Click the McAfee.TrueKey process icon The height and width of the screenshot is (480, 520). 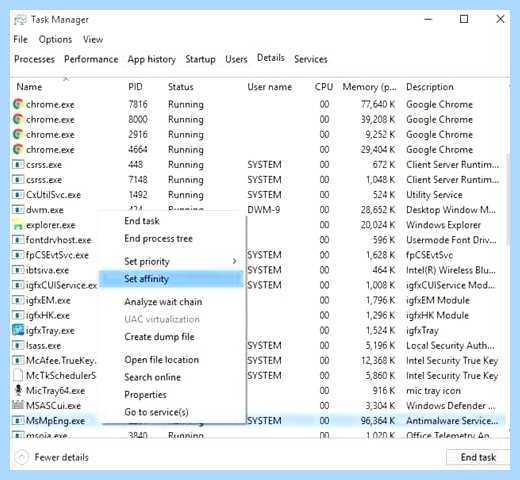tap(18, 361)
